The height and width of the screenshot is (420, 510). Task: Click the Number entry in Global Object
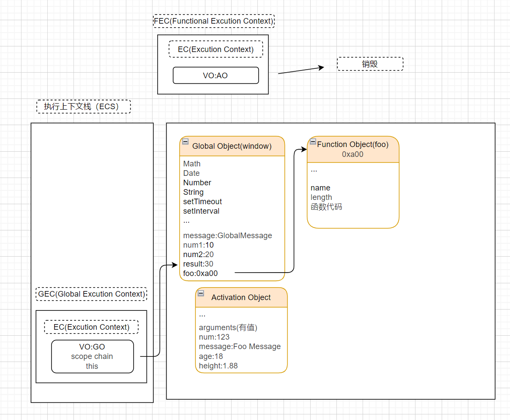coord(197,183)
